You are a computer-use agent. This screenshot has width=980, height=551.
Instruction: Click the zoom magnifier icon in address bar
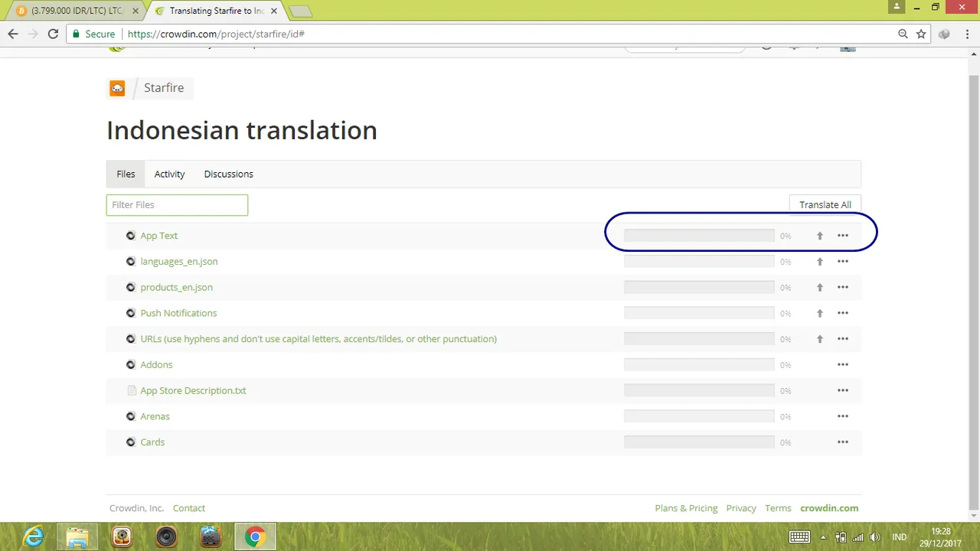pos(903,34)
